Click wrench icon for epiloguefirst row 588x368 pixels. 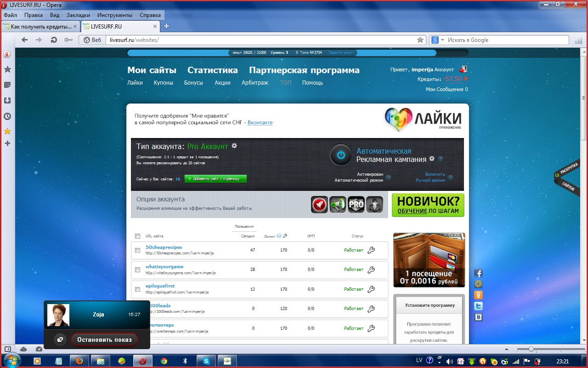(372, 289)
